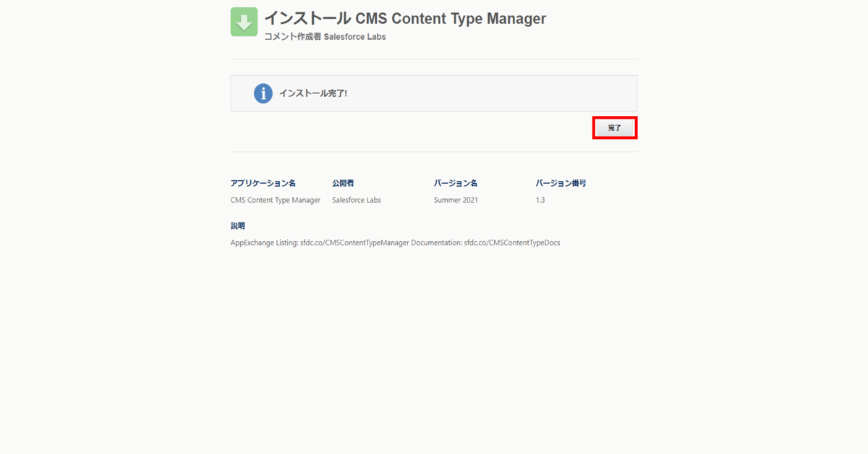Viewport: 868px width, 454px height.
Task: Select the page title 'インストール CMS Content Type Manager'
Action: click(405, 18)
